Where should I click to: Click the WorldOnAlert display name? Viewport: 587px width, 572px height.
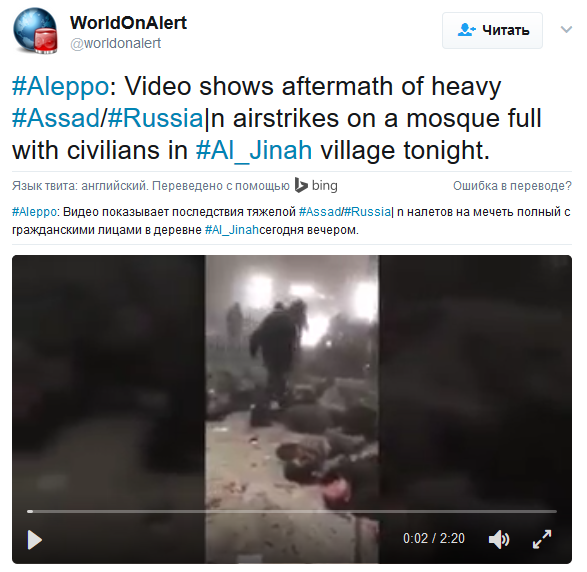click(128, 23)
